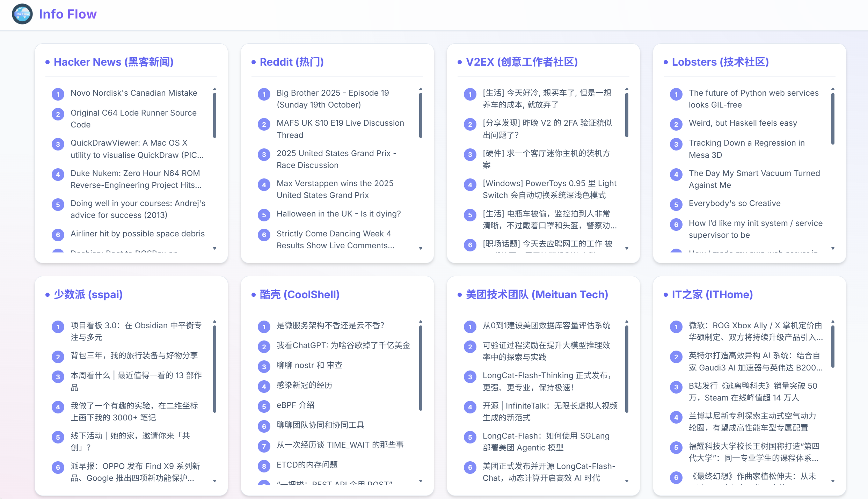Open Halloween in the UK post

(x=338, y=214)
